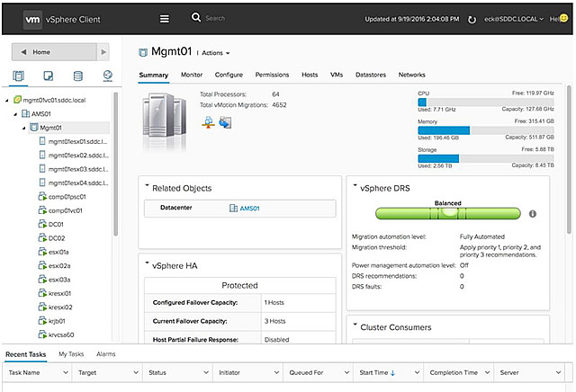Collapse the vSphere DRS panel

[355, 186]
